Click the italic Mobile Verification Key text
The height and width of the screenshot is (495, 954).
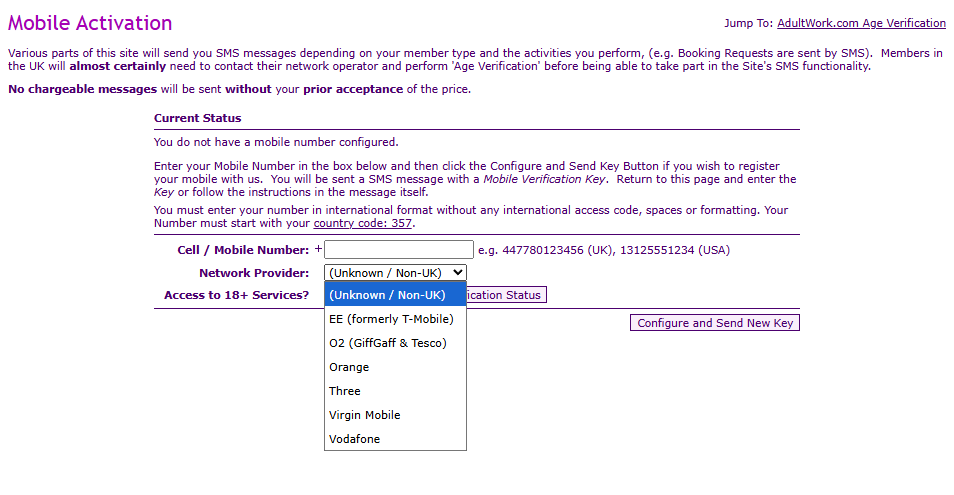point(546,180)
